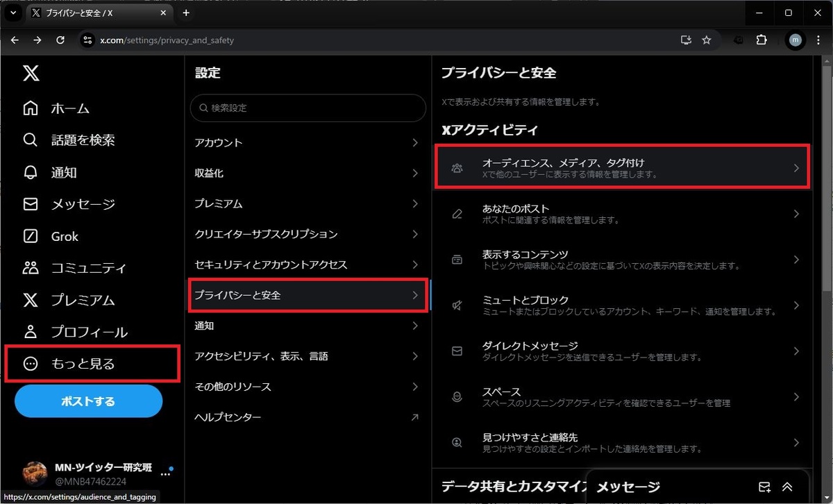This screenshot has height=504, width=833.
Task: Open 表示するコンテンツ settings
Action: tap(622, 260)
